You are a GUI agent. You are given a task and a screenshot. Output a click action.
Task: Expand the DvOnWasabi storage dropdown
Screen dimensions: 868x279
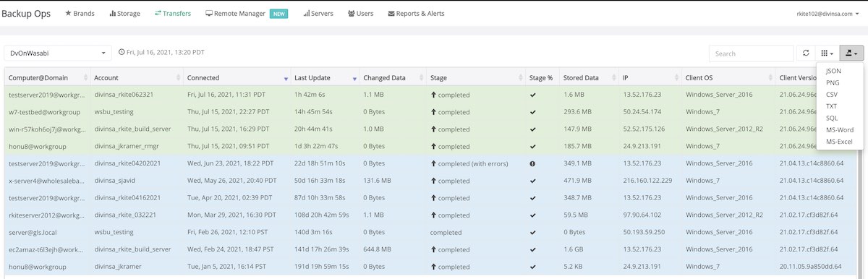pyautogui.click(x=58, y=53)
